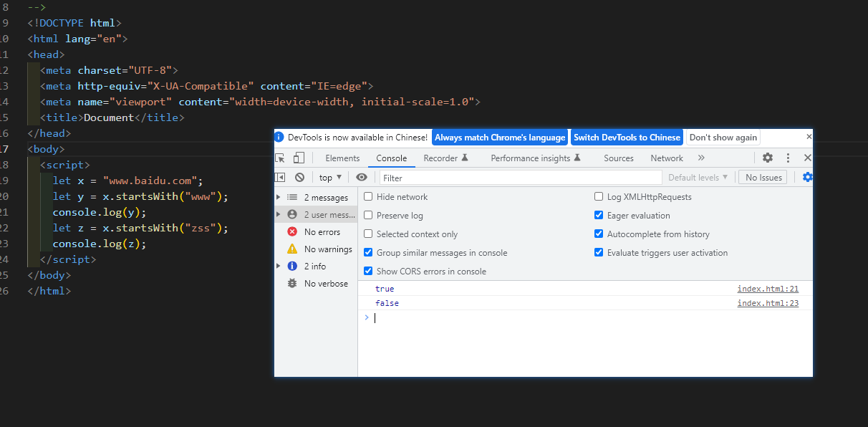Click the yellow warning triangle icon
This screenshot has width=868, height=427.
(x=292, y=249)
